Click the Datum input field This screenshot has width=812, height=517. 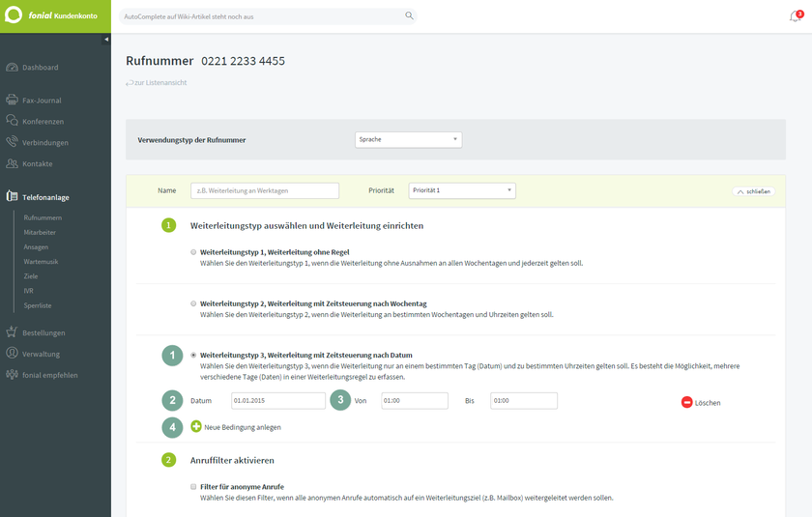pyautogui.click(x=277, y=400)
